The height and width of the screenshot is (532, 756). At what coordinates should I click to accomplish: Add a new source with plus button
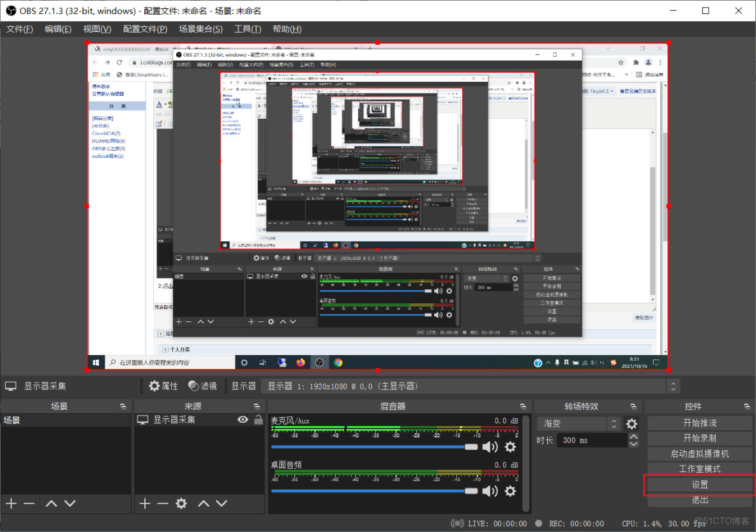pos(145,503)
